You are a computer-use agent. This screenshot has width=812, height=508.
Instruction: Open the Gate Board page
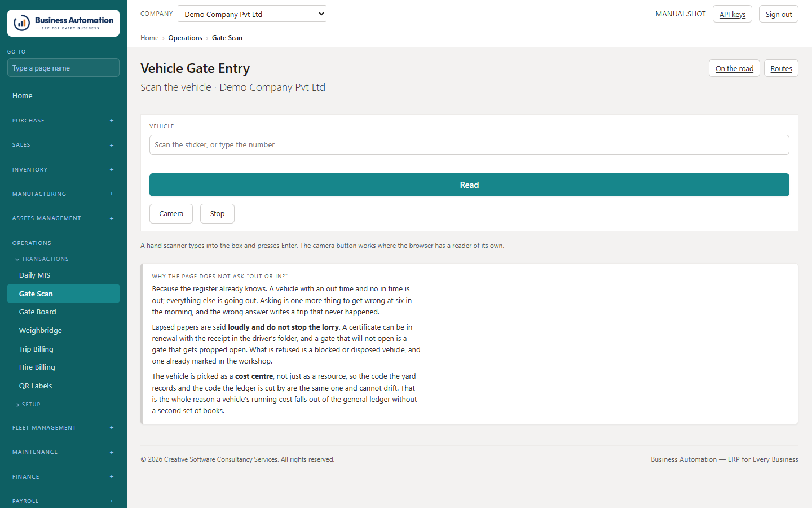pyautogui.click(x=63, y=312)
